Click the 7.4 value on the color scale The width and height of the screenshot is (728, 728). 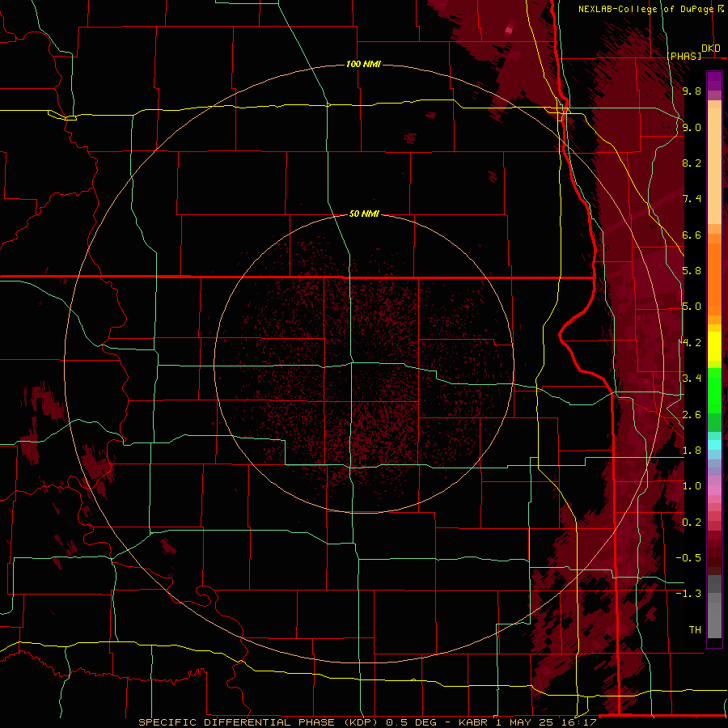click(x=692, y=199)
